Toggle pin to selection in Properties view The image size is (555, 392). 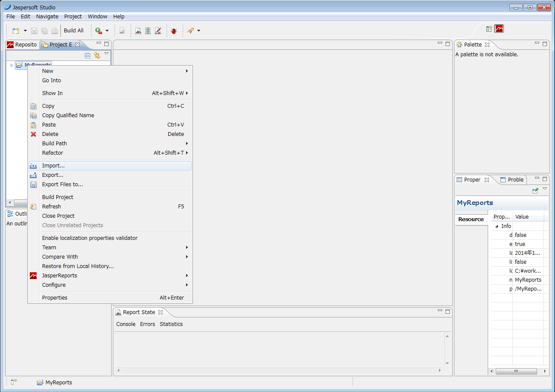click(535, 191)
